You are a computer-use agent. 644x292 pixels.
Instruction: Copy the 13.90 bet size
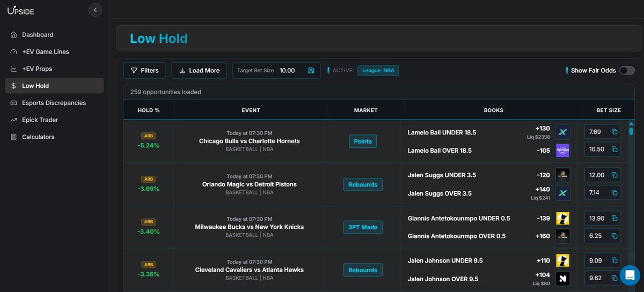[x=614, y=218]
